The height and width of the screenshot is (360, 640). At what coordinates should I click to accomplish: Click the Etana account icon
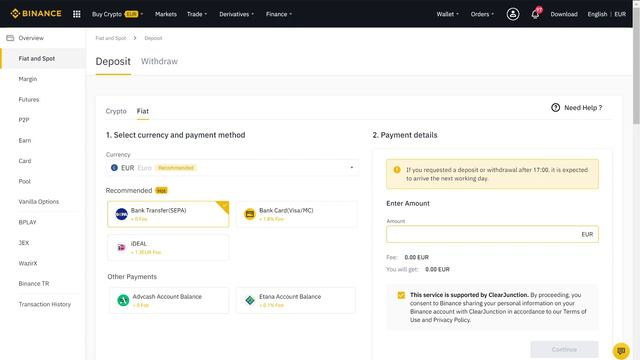point(250,300)
